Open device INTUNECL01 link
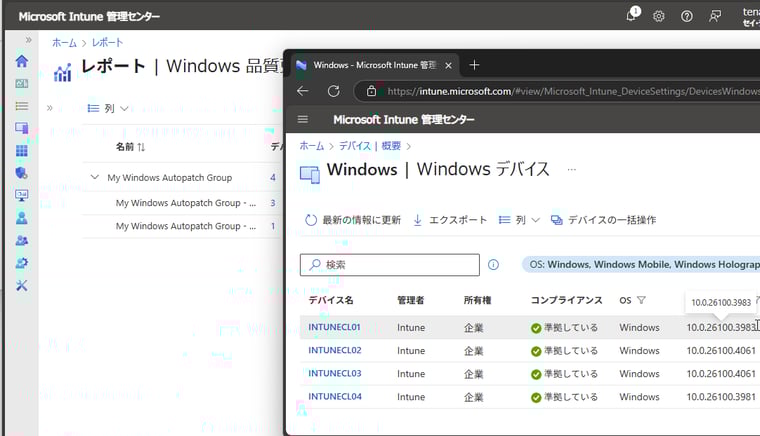760x436 pixels. pyautogui.click(x=334, y=327)
